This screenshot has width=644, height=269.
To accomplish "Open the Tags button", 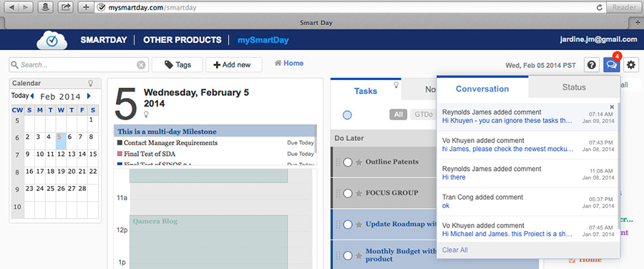I will click(x=177, y=65).
